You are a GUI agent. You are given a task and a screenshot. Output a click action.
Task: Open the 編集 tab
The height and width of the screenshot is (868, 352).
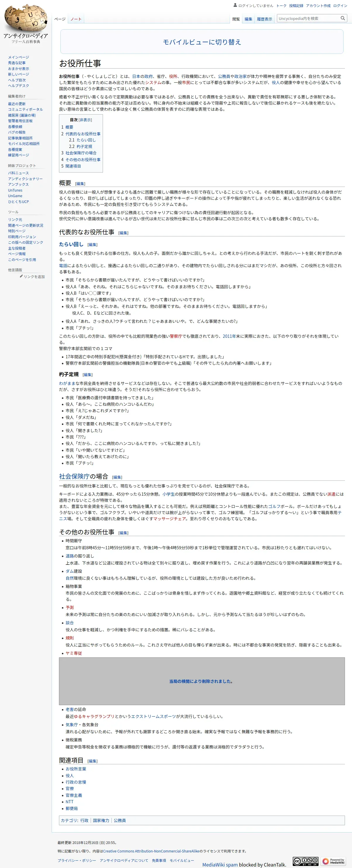(x=248, y=19)
